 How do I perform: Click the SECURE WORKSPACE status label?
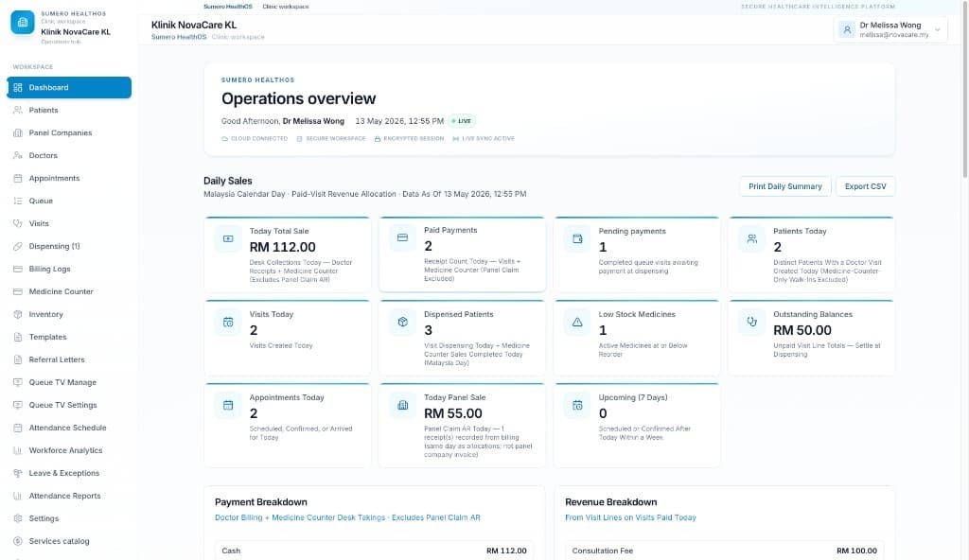coord(331,138)
